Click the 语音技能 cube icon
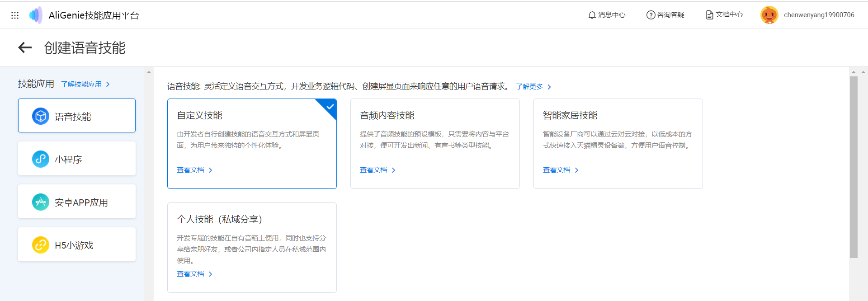This screenshot has height=301, width=868. 41,116
